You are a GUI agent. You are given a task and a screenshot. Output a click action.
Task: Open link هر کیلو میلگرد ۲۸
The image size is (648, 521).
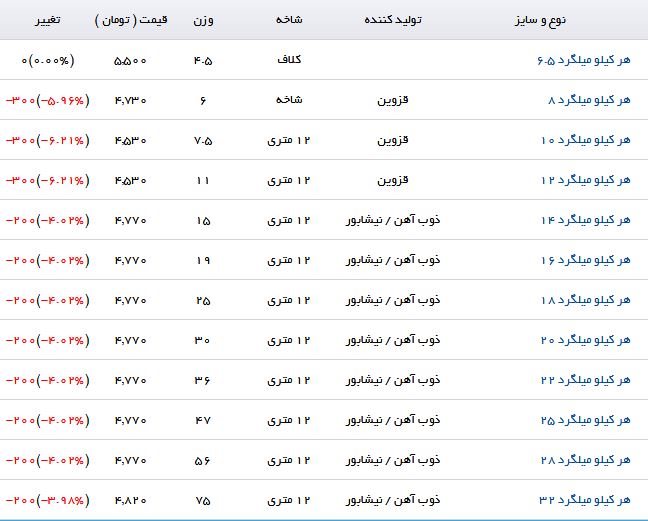click(x=586, y=460)
